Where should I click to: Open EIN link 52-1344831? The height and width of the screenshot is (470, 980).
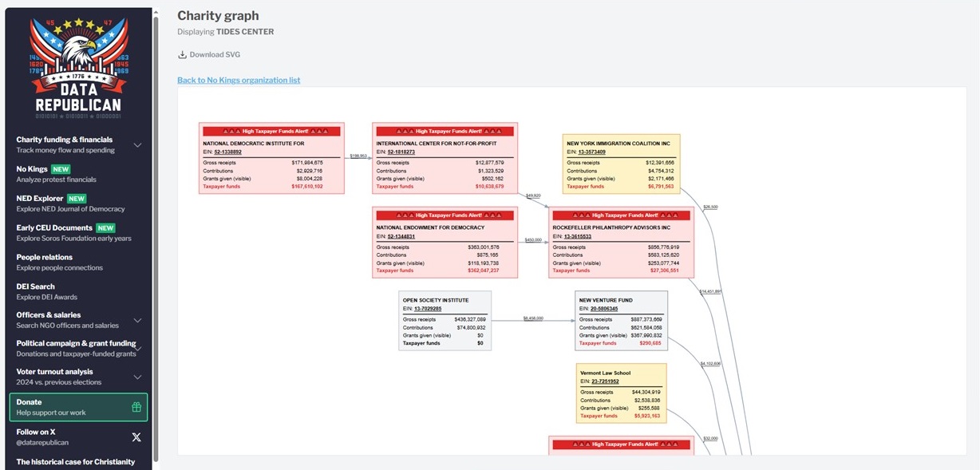pos(401,236)
